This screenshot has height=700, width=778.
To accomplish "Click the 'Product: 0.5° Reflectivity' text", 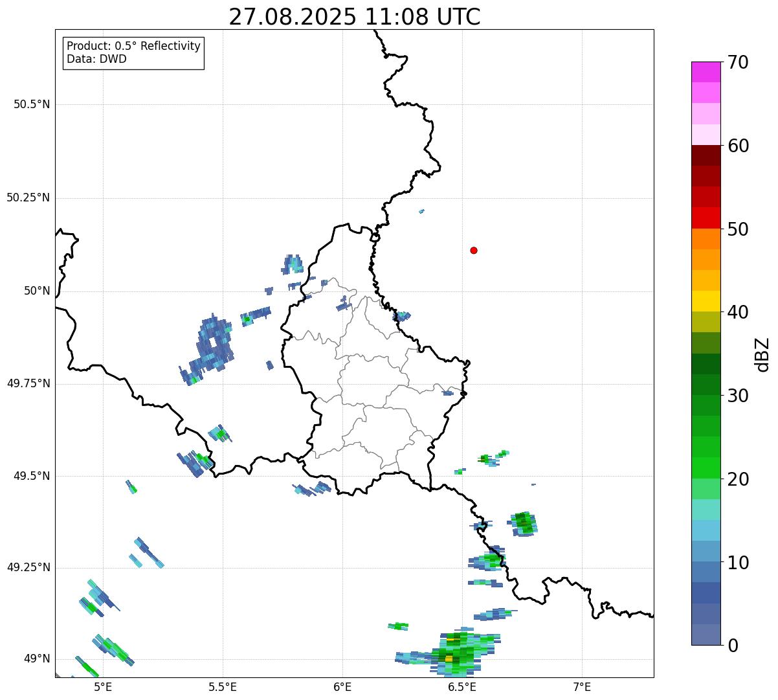I will pos(134,46).
